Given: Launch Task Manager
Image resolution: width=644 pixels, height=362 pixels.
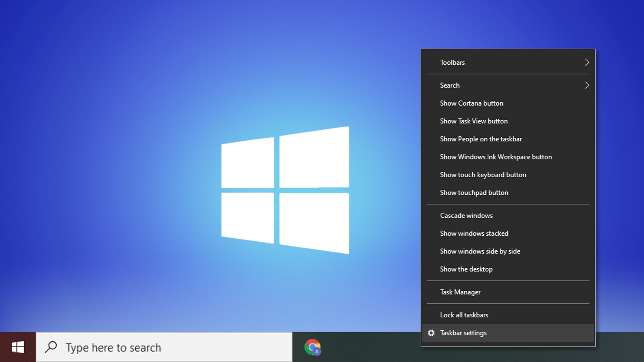Looking at the screenshot, I should (x=460, y=292).
